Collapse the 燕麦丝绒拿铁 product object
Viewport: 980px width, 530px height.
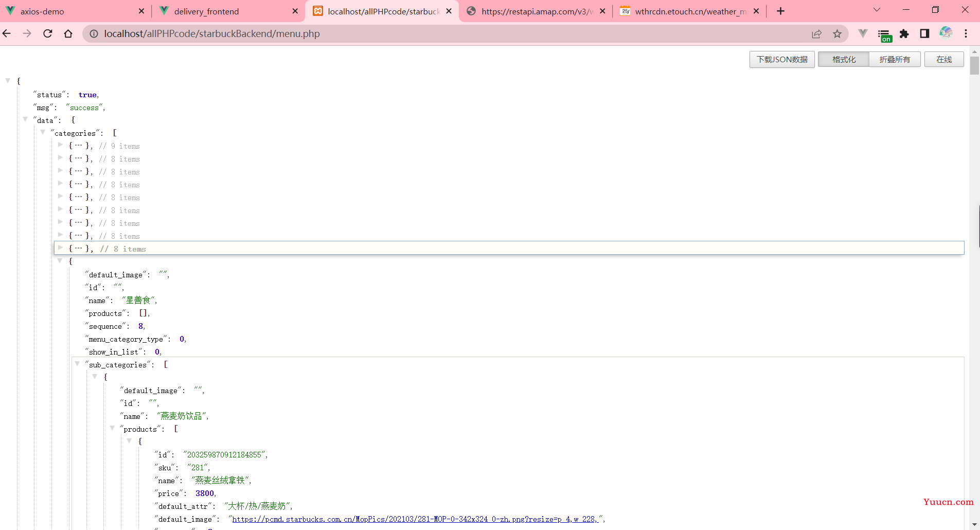tap(129, 440)
